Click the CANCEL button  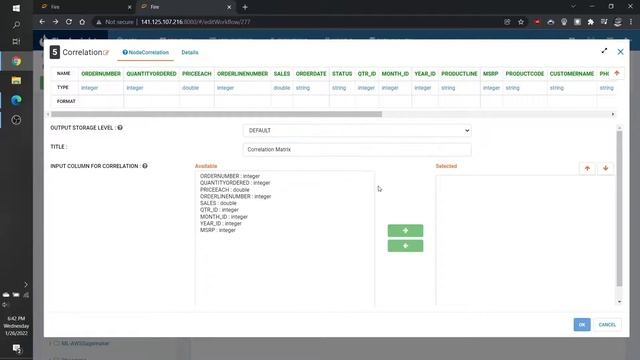pyautogui.click(x=607, y=324)
